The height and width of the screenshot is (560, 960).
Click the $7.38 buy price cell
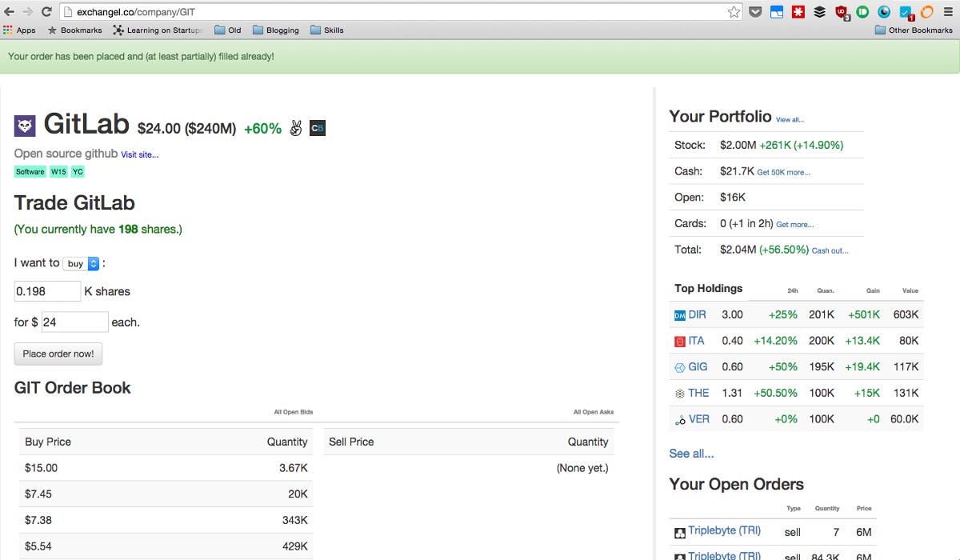click(x=38, y=520)
